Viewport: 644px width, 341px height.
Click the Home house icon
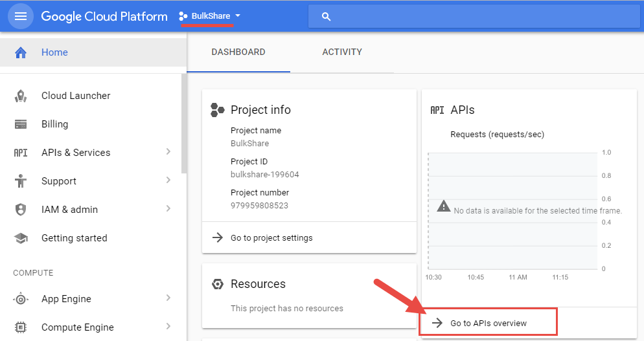click(21, 52)
